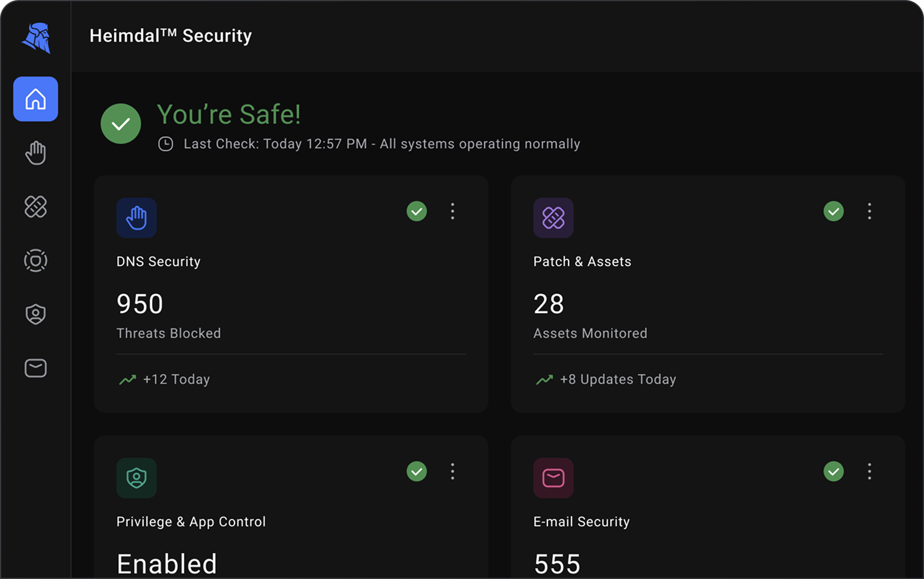Open the lifebuoy icon in sidebar

[35, 261]
